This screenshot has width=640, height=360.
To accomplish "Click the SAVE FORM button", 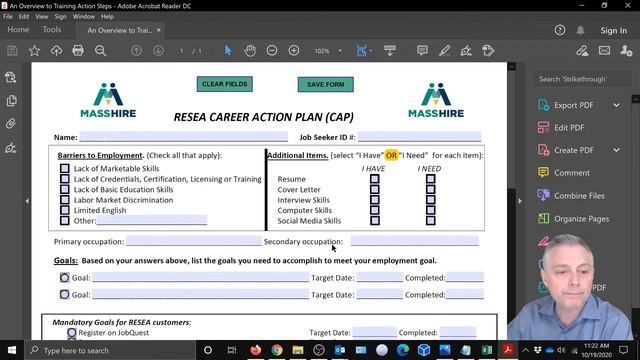I will tap(326, 84).
